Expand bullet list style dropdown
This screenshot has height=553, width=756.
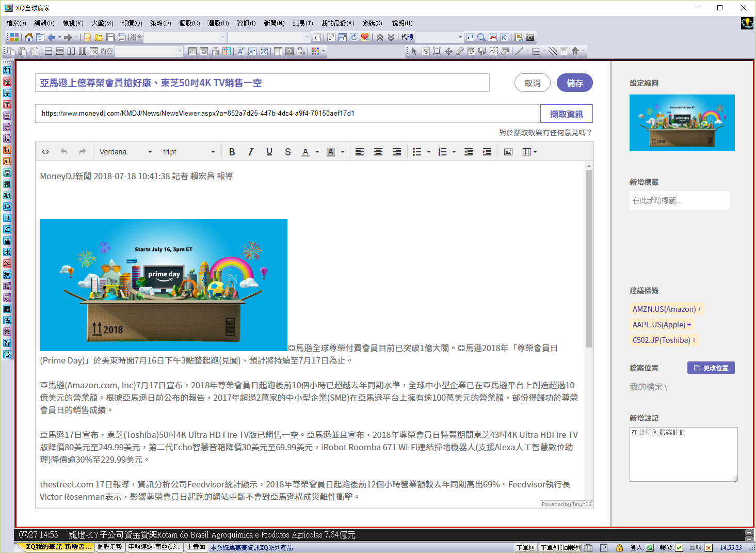click(429, 152)
